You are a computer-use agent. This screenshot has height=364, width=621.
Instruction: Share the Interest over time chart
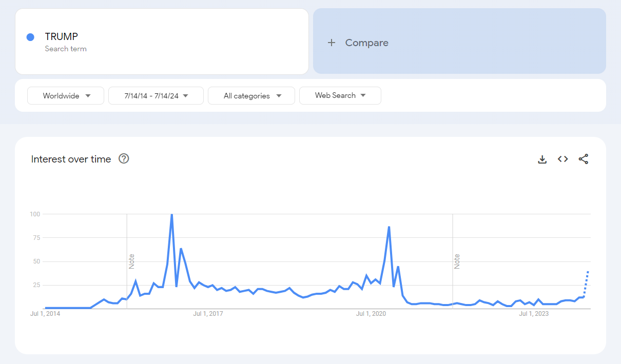point(584,159)
